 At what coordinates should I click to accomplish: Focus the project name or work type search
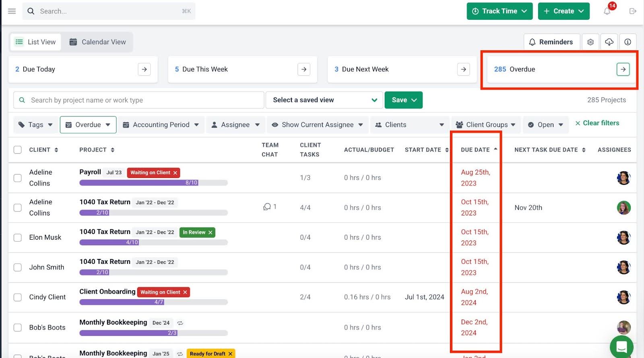(139, 100)
